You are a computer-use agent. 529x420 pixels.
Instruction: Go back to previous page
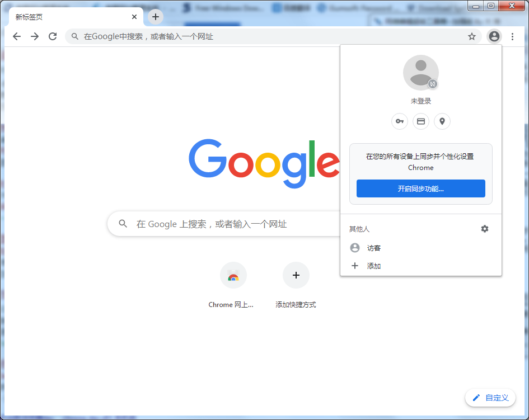tap(17, 36)
